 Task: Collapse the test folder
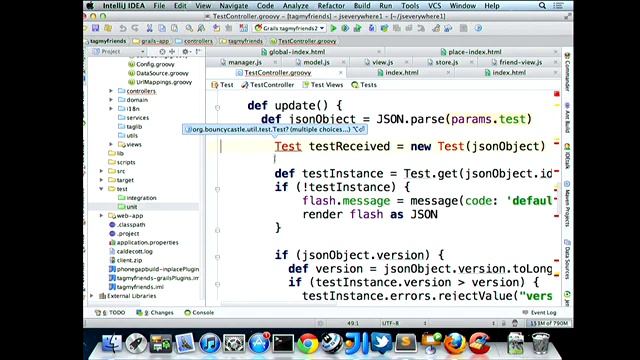[101, 189]
